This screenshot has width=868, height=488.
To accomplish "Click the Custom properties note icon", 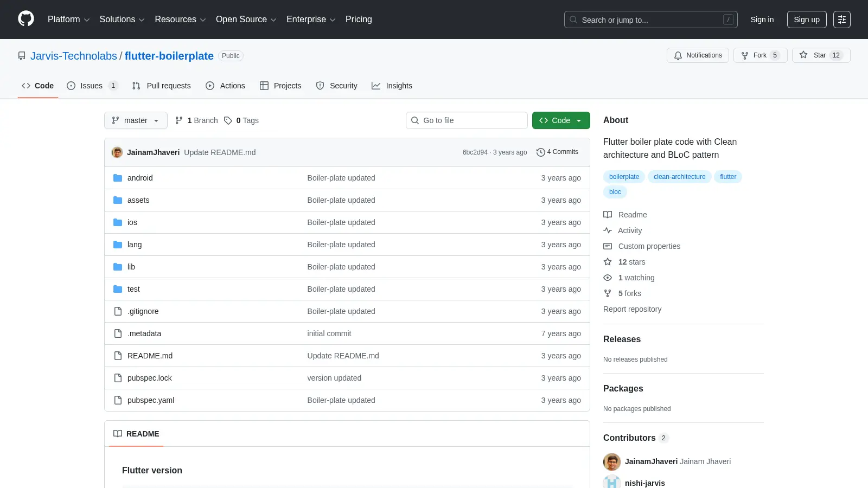I will 608,246.
